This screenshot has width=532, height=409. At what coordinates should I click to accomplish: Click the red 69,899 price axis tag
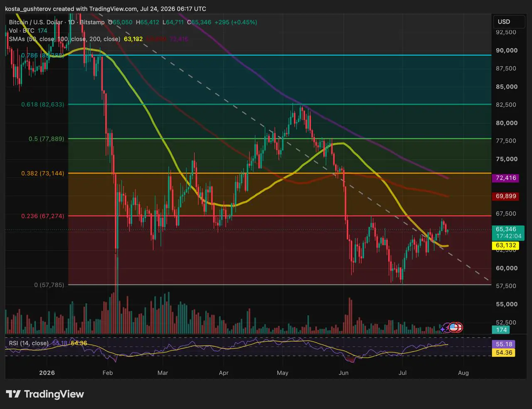[x=506, y=196]
